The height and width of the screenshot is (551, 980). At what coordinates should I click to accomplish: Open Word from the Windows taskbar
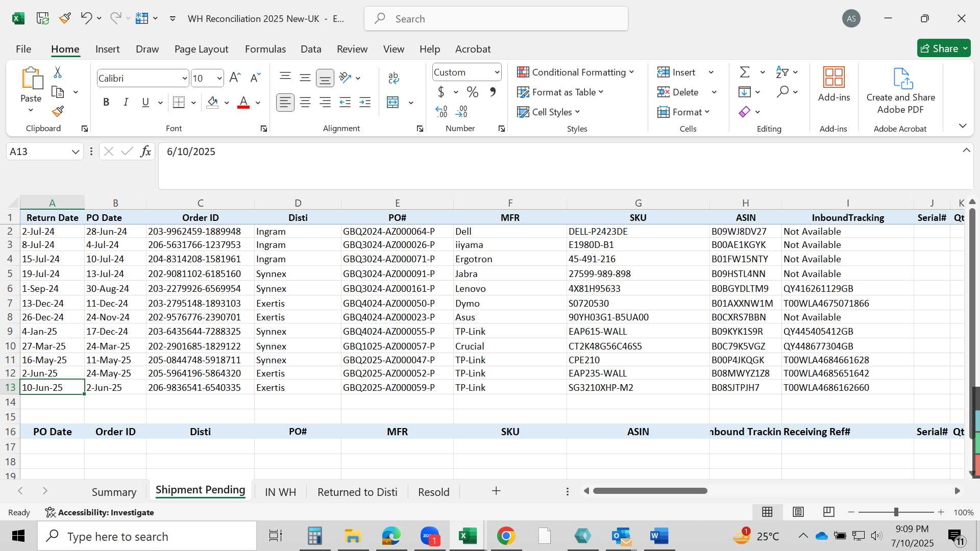pyautogui.click(x=659, y=536)
